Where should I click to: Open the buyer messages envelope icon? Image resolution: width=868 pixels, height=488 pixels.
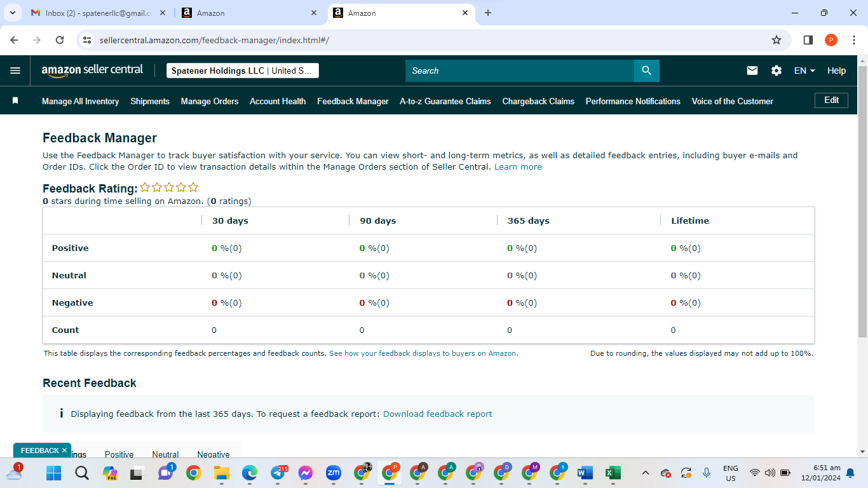752,71
